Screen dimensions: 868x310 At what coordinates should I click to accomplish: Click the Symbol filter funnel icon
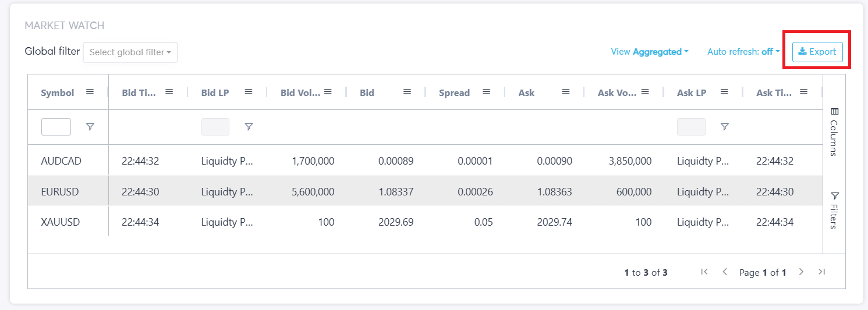point(90,127)
